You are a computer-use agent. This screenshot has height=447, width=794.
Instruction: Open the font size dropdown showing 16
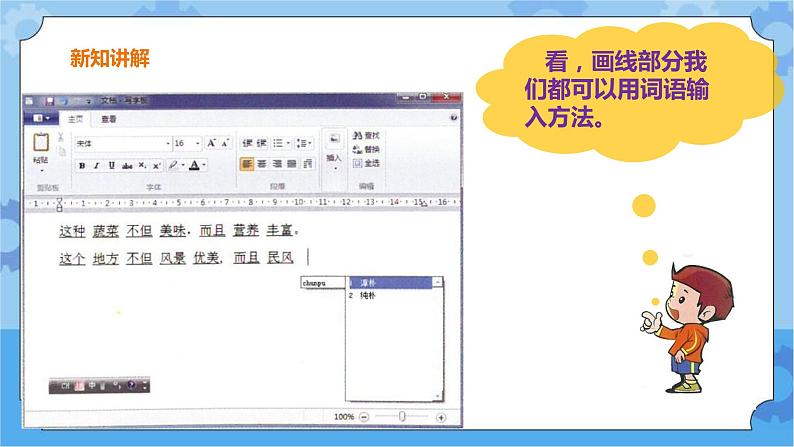188,143
